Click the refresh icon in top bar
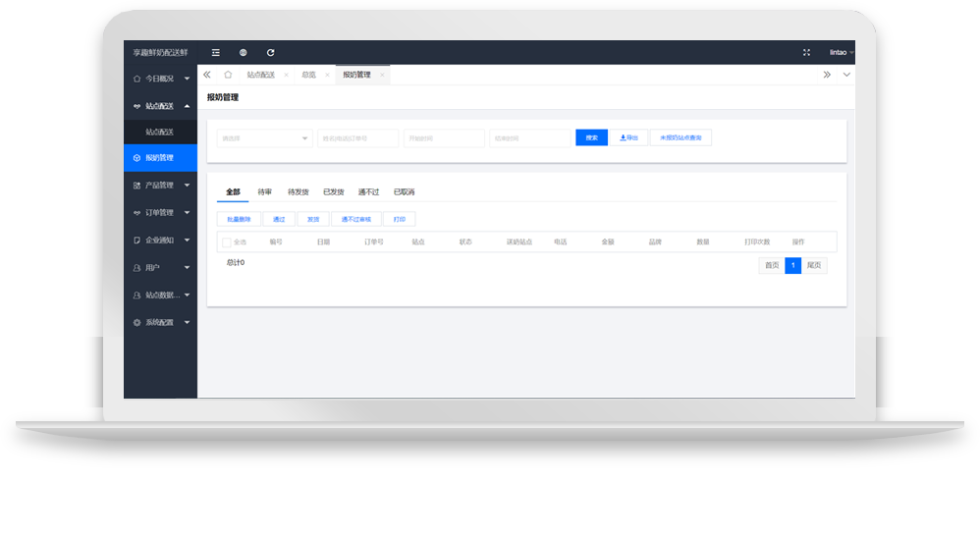 pyautogui.click(x=270, y=52)
